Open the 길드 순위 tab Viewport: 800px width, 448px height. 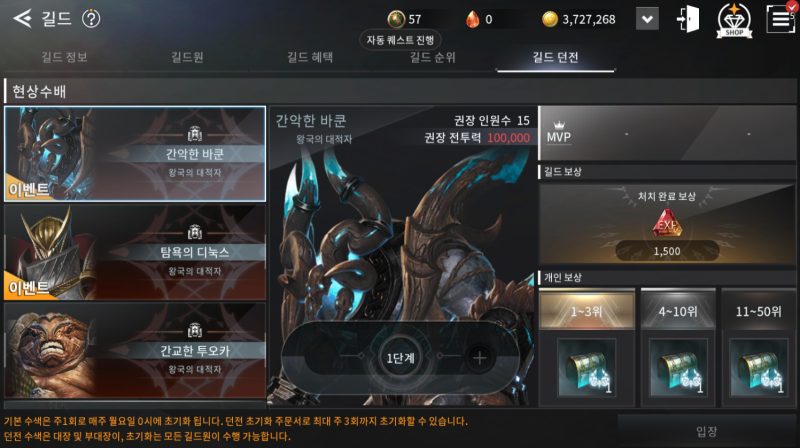coord(433,57)
